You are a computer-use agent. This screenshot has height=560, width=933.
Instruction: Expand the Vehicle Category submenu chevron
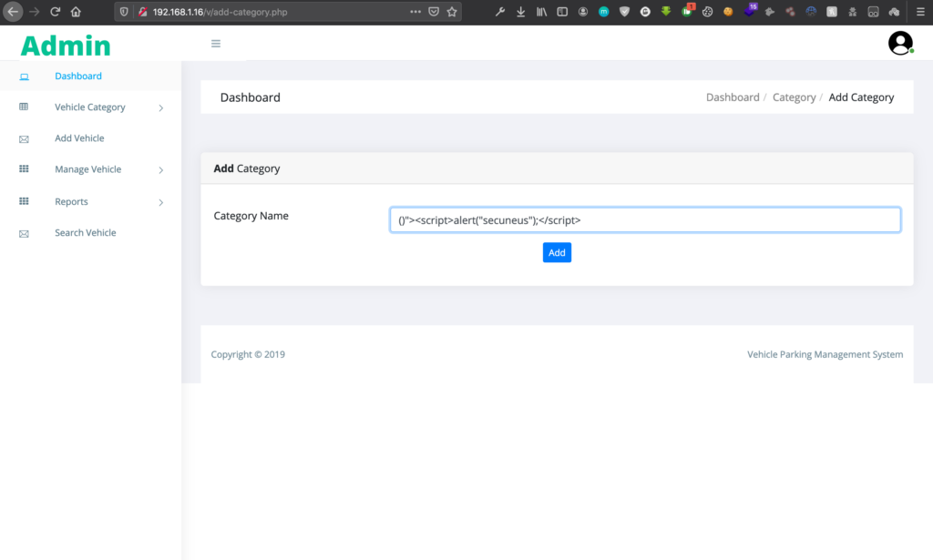[161, 108]
